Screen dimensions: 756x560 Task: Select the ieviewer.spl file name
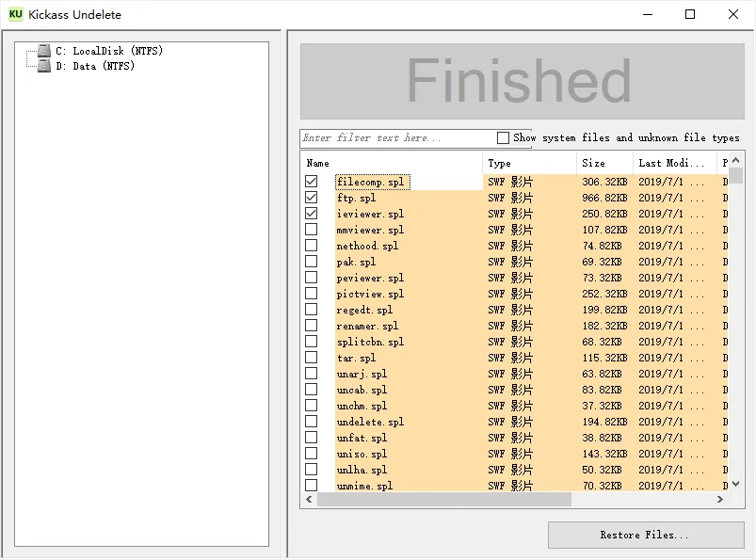click(x=370, y=214)
